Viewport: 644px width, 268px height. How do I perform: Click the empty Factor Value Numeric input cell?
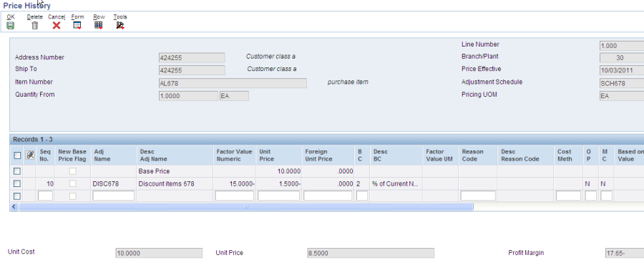235,196
